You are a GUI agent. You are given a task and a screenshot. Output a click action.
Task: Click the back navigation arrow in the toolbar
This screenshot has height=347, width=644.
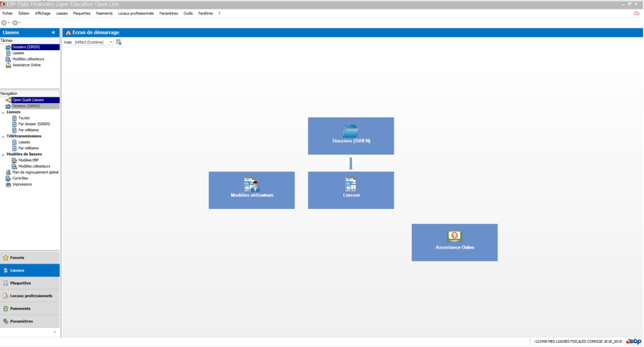[x=4, y=23]
